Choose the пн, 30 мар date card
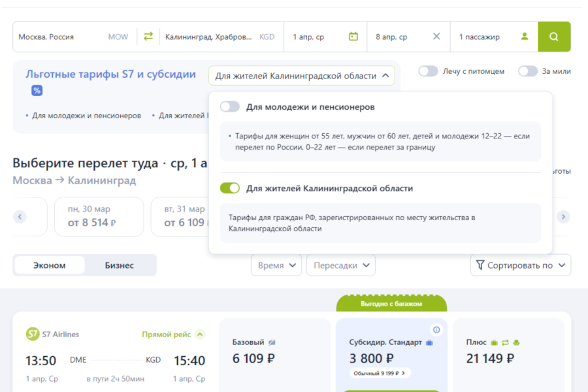588x392 pixels. (99, 216)
